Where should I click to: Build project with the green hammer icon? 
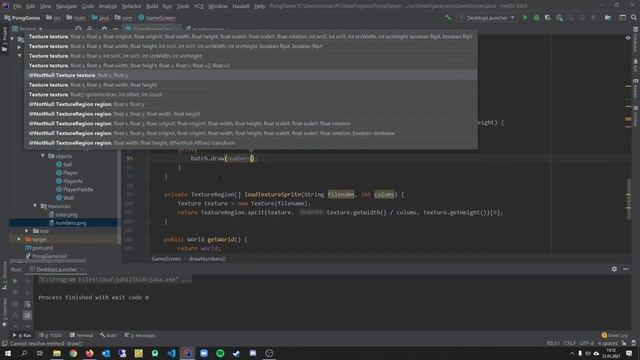(x=448, y=18)
